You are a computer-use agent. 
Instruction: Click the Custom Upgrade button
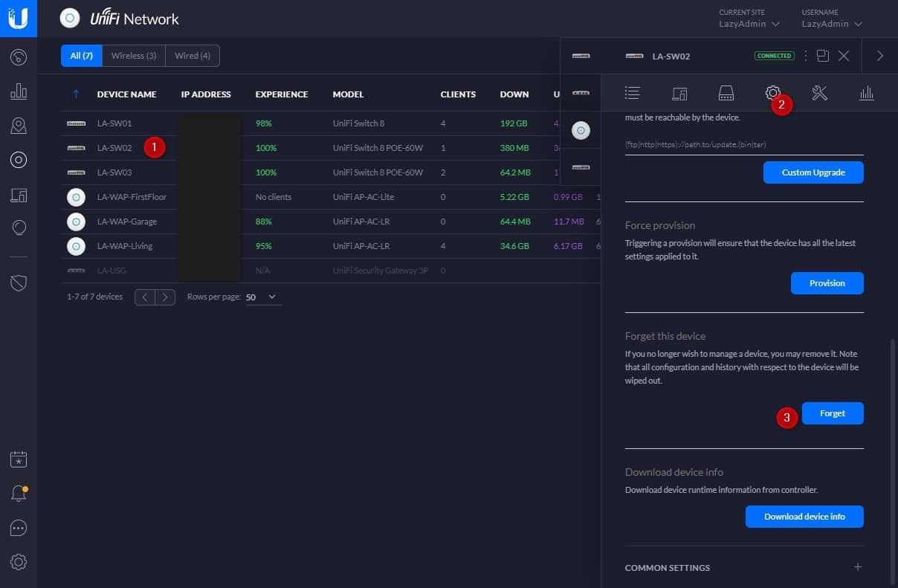click(813, 172)
